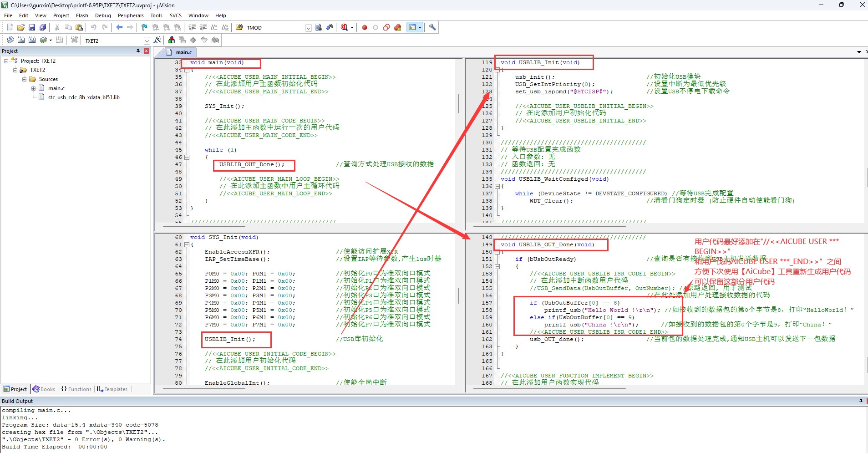
Task: Open Options for Target with the magic wand icon
Action: point(157,40)
